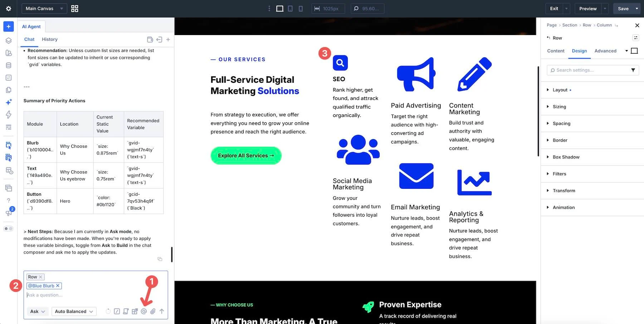Open the database icon in left sidebar
This screenshot has height=324, width=644.
click(x=9, y=65)
